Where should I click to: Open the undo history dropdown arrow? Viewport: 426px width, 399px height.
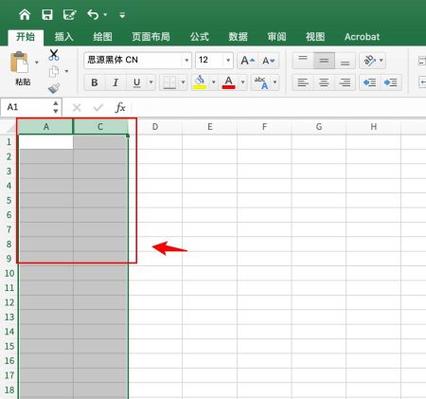pos(105,15)
